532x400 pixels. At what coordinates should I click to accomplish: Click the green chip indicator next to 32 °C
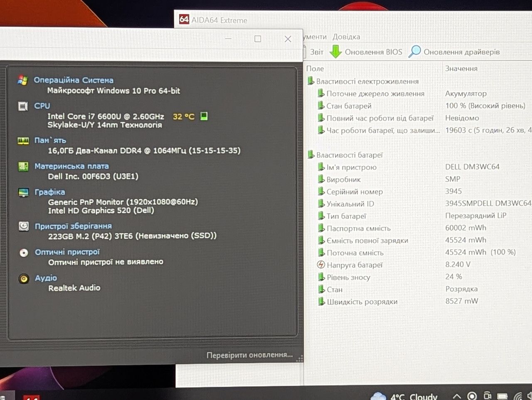click(204, 116)
